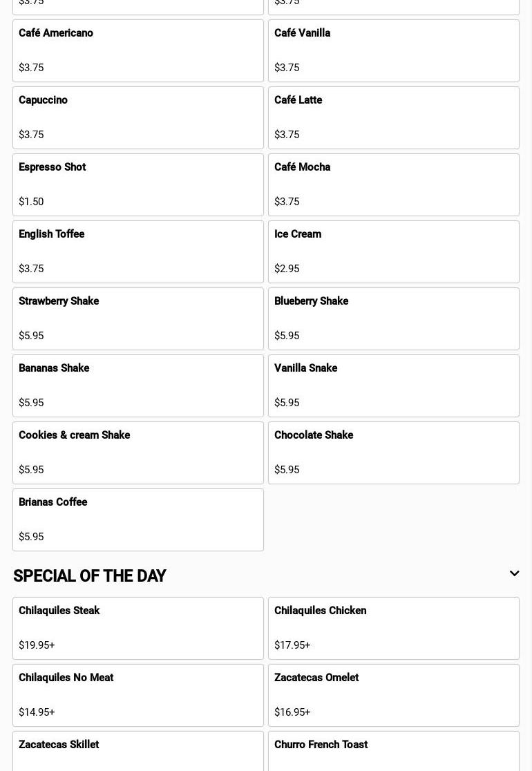This screenshot has height=771, width=532.
Task: Collapse the Special of the Day section
Action: [x=514, y=574]
